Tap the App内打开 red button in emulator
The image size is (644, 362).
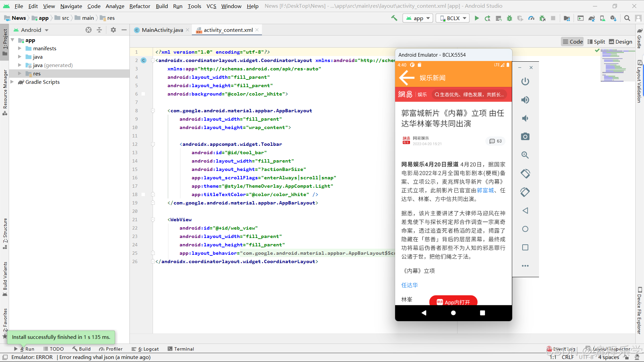tap(453, 301)
